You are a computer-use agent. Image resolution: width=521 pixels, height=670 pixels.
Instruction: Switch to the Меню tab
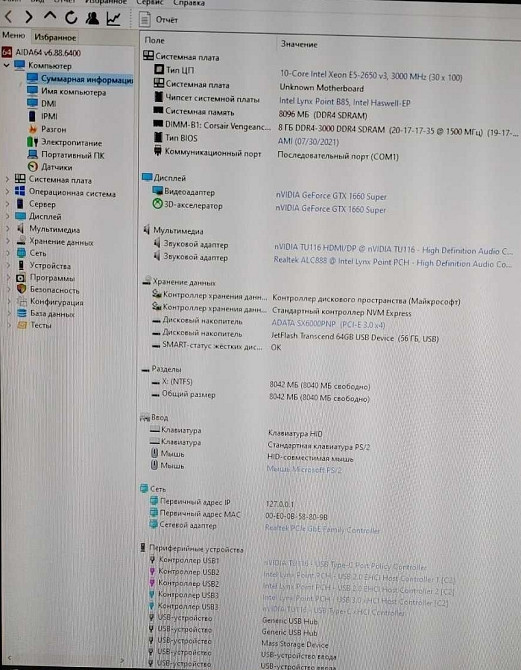tap(14, 35)
